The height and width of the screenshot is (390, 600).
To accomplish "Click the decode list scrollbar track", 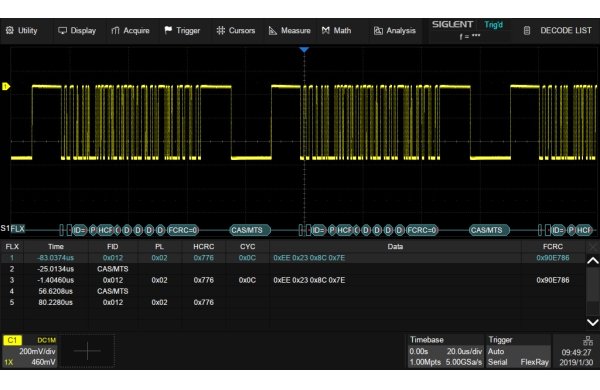I will point(593,291).
